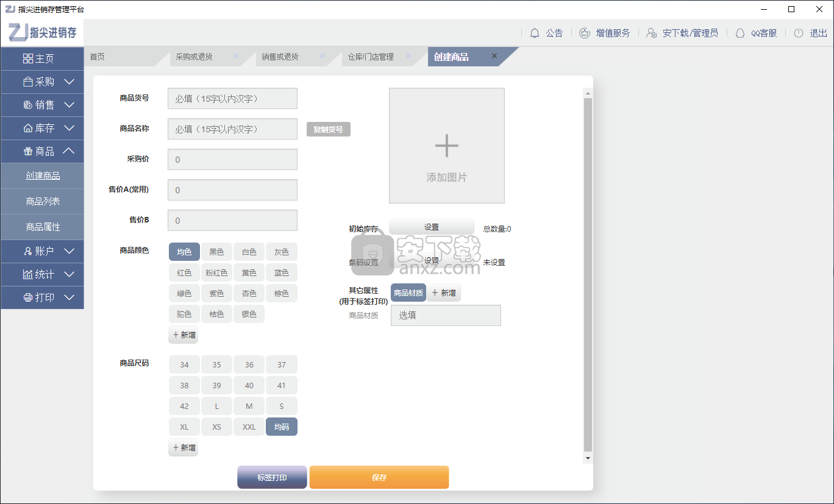
Task: Close the 创建商品 tab
Action: tap(494, 56)
